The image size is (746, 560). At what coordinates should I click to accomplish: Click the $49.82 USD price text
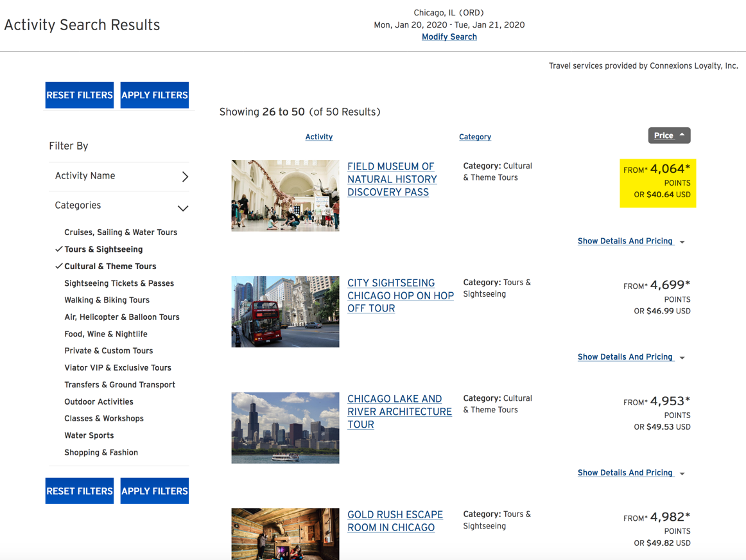coord(662,543)
